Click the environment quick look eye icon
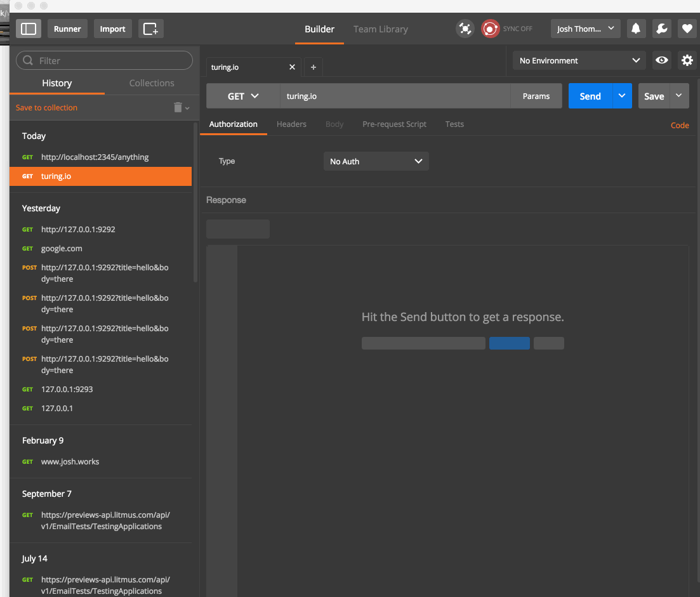The height and width of the screenshot is (597, 700). (x=662, y=60)
